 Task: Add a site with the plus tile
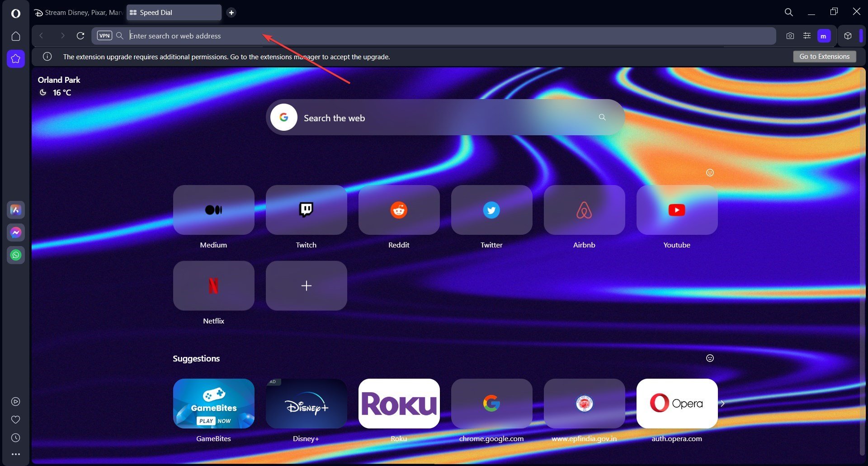pos(307,285)
